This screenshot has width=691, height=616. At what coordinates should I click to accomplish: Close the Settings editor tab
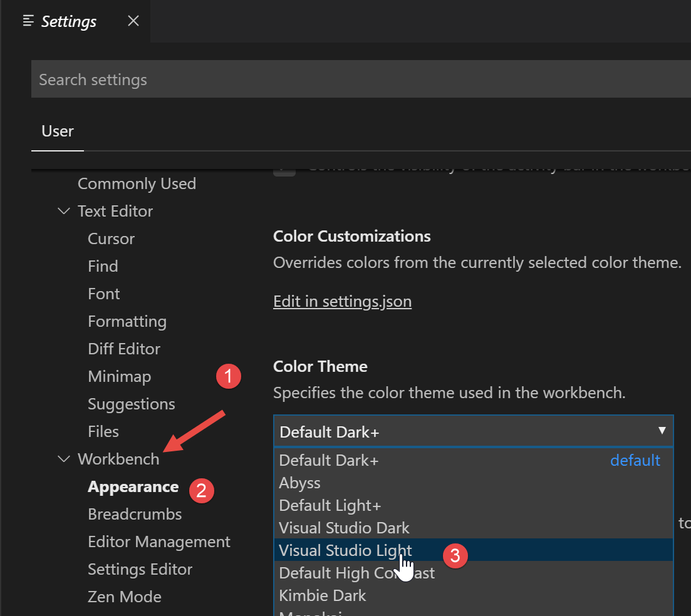[x=133, y=21]
